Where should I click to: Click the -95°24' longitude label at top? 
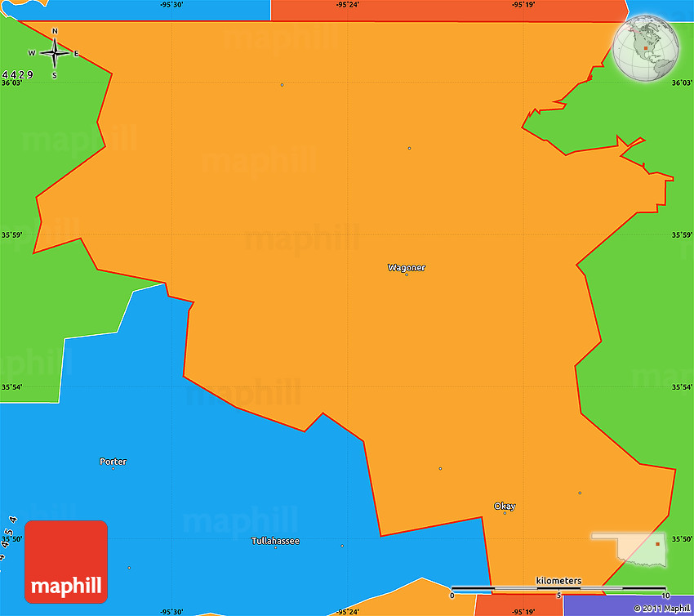(347, 5)
